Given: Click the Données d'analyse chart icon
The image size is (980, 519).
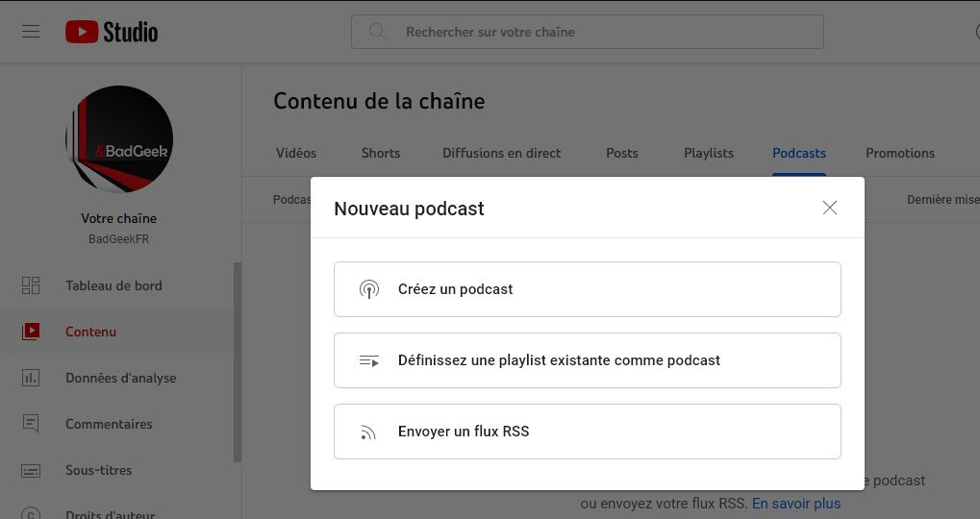Looking at the screenshot, I should pyautogui.click(x=31, y=378).
